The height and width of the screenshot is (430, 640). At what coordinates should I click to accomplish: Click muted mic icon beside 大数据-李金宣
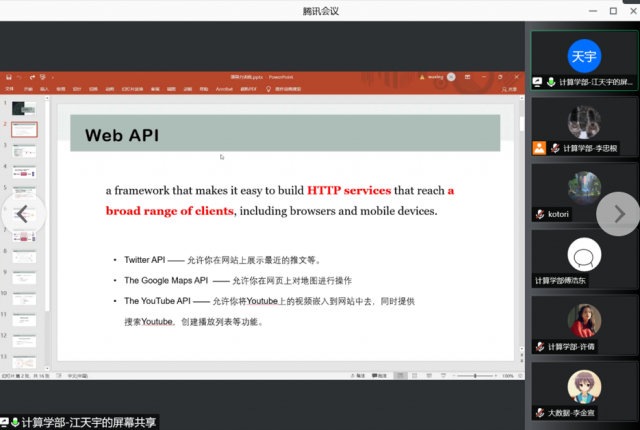tap(541, 412)
